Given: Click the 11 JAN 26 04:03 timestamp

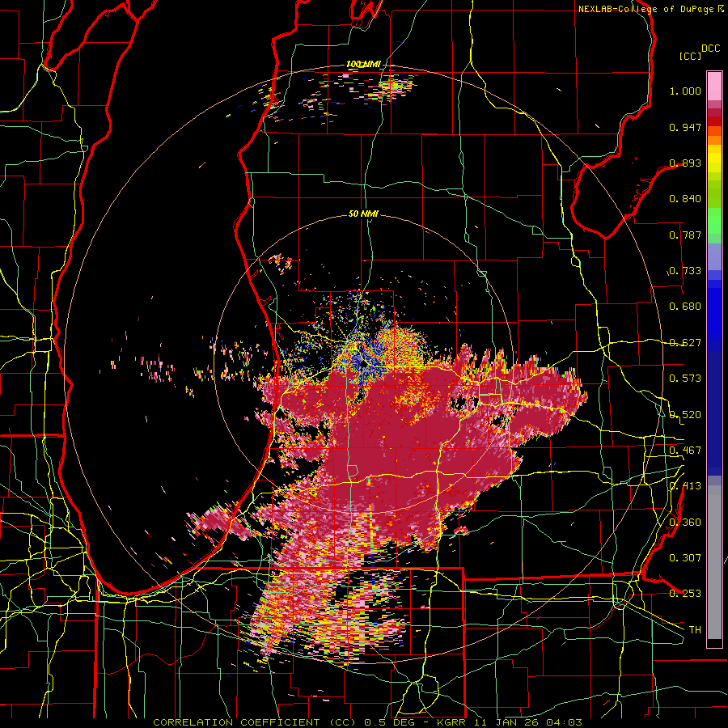Looking at the screenshot, I should tap(528, 722).
